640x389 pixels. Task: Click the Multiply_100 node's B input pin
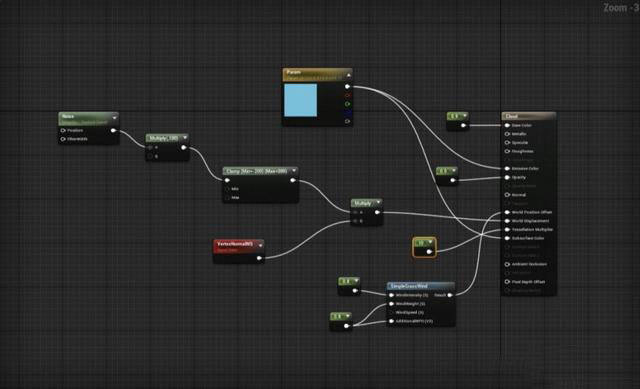pos(150,156)
